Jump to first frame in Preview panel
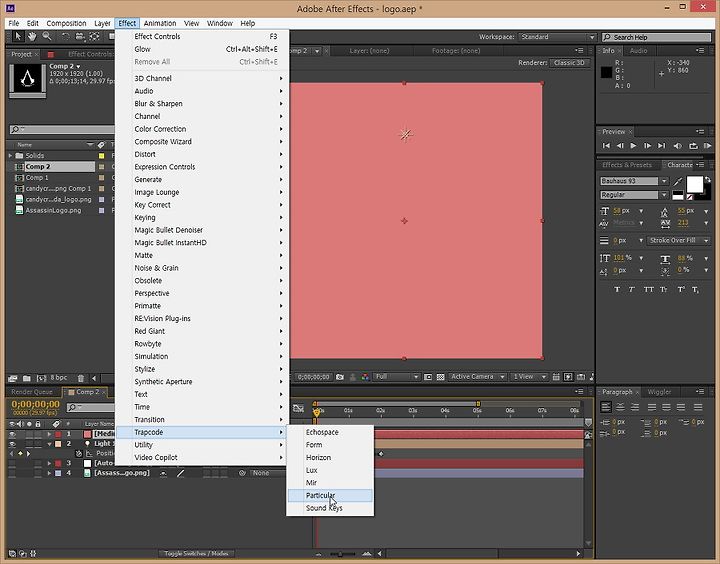This screenshot has height=564, width=720. [x=606, y=146]
